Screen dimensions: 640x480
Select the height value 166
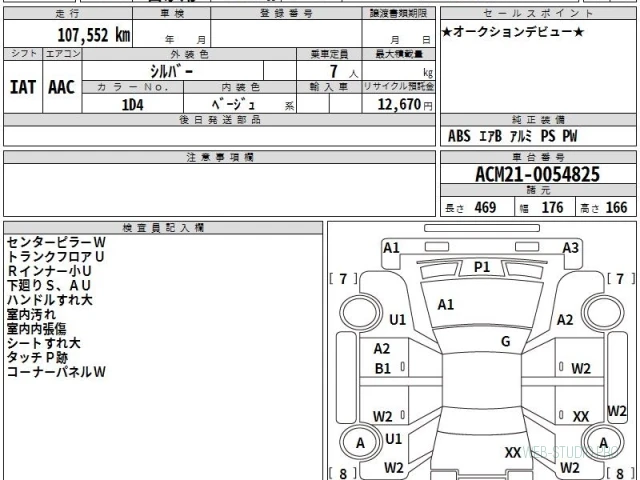point(616,207)
